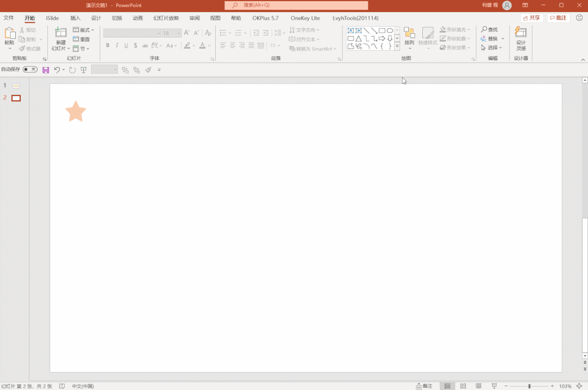Switch to Slide Sorter view icon
The width and height of the screenshot is (588, 390).
tap(463, 386)
